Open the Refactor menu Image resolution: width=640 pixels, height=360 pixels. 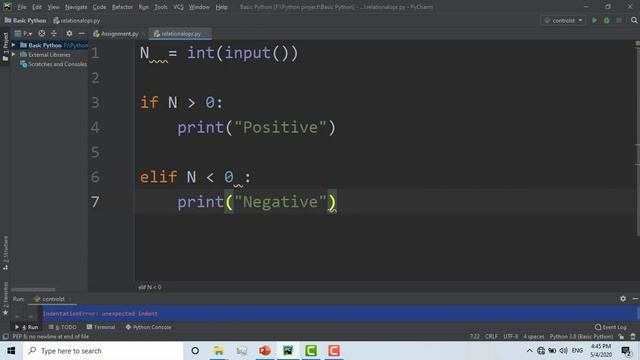pyautogui.click(x=122, y=7)
